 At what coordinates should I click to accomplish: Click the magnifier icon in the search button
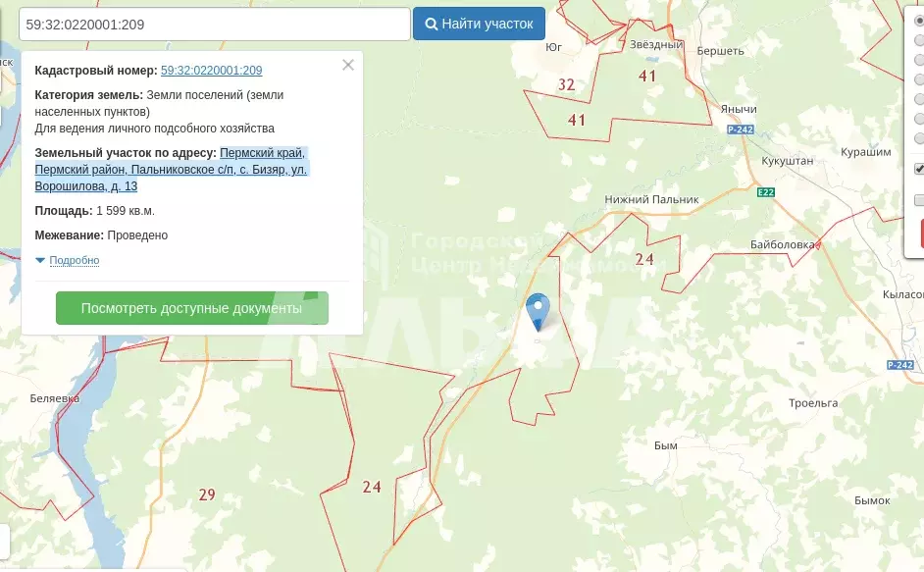pyautogui.click(x=431, y=24)
